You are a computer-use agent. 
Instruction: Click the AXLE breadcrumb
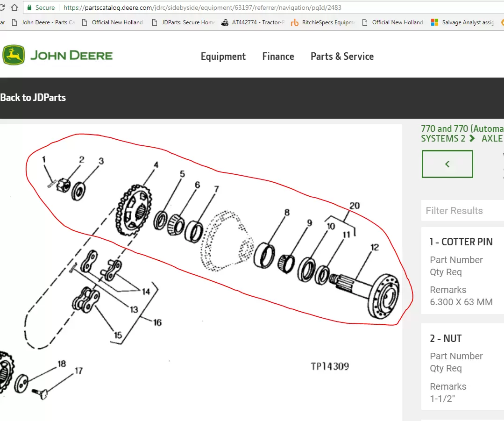492,139
